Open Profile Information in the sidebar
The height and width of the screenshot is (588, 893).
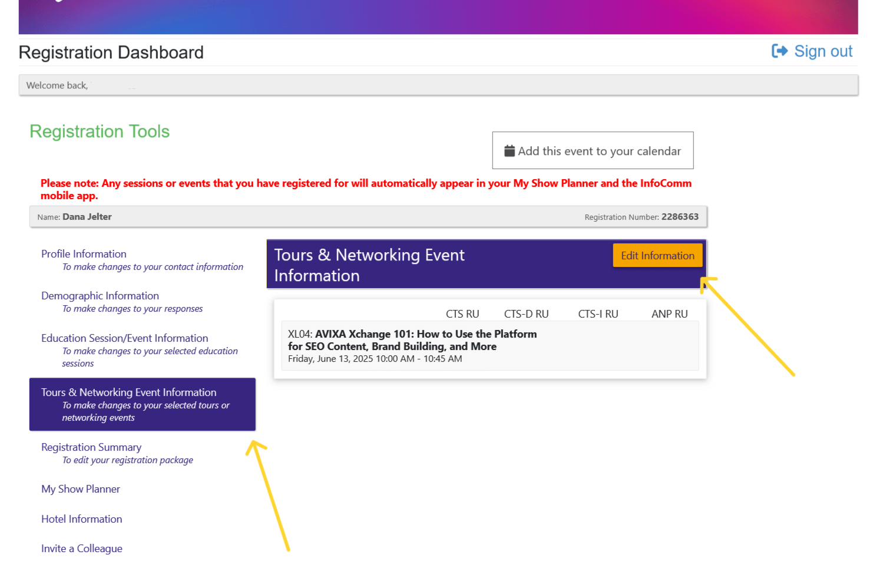84,254
